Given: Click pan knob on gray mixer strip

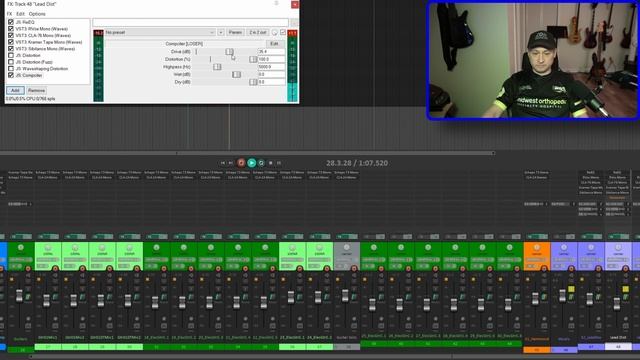Looking at the screenshot, I should pyautogui.click(x=347, y=247).
